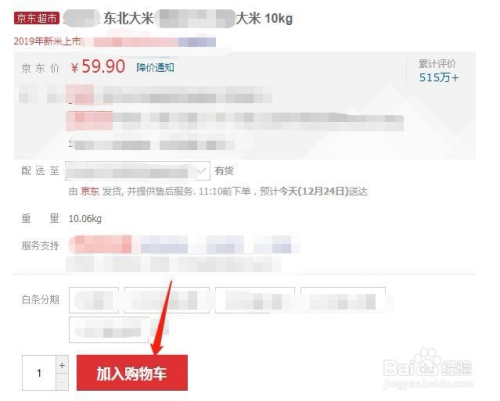
Task: Select the 白条分期 option on second row
Action: pos(109,330)
